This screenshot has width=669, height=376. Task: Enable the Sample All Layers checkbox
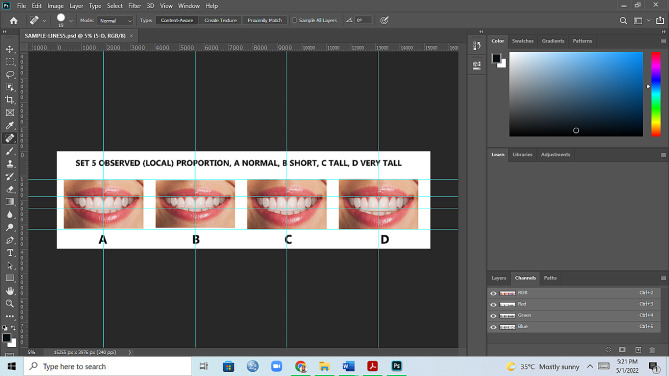[x=294, y=20]
